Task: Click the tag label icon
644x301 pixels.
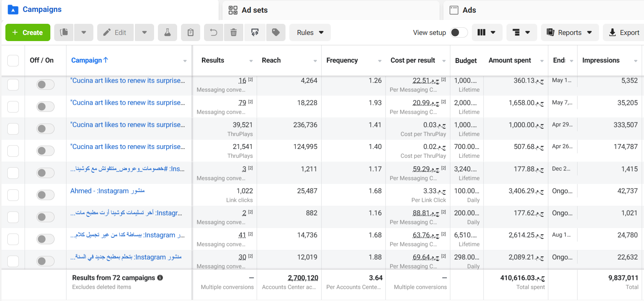Action: point(276,33)
